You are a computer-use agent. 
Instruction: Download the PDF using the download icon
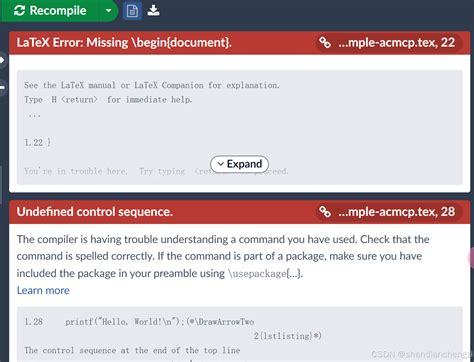(x=153, y=11)
